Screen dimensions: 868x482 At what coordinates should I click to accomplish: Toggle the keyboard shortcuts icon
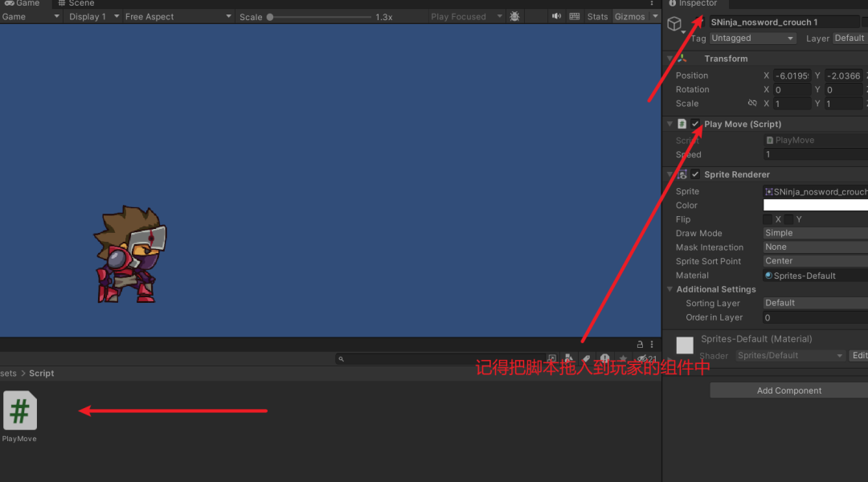click(575, 17)
